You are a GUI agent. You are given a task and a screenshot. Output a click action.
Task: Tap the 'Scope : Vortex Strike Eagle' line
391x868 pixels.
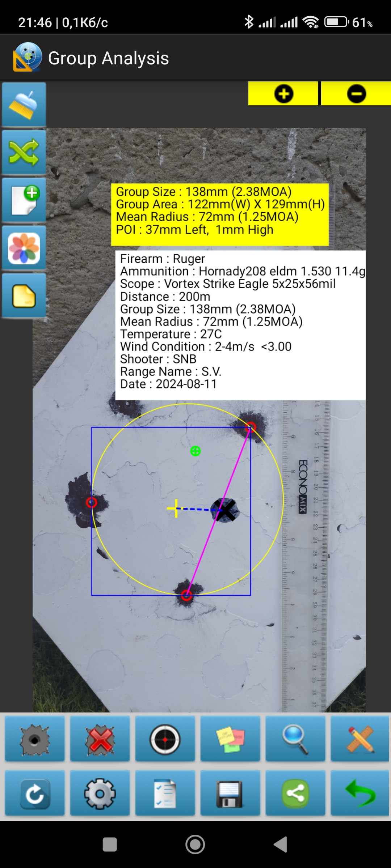228,284
